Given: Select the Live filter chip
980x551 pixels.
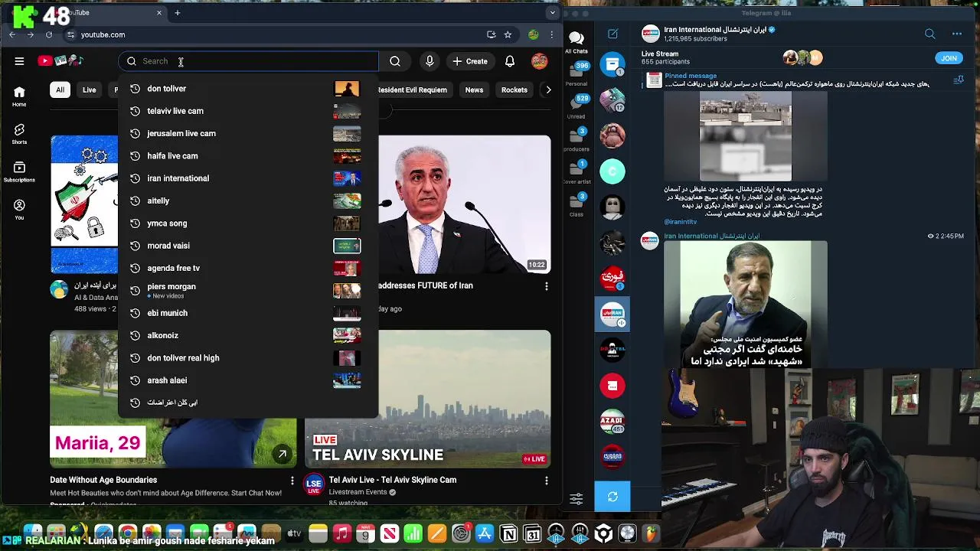Looking at the screenshot, I should [x=89, y=90].
